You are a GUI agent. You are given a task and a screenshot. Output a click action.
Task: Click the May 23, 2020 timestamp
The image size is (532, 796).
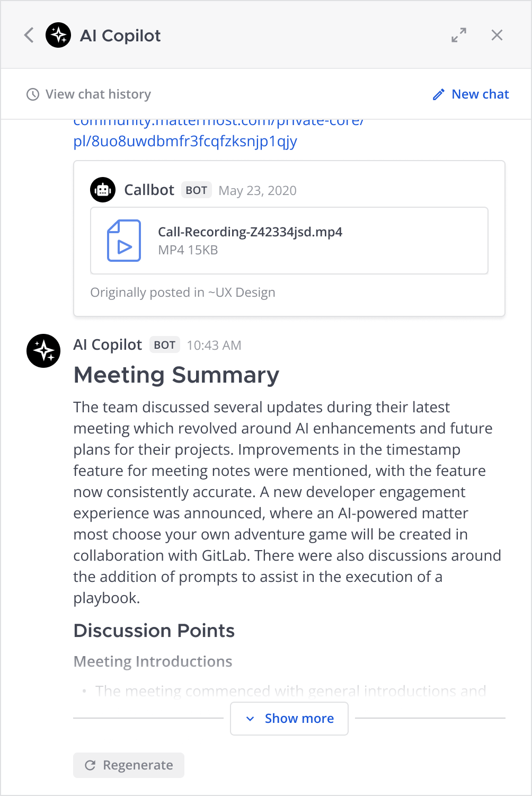[258, 191]
